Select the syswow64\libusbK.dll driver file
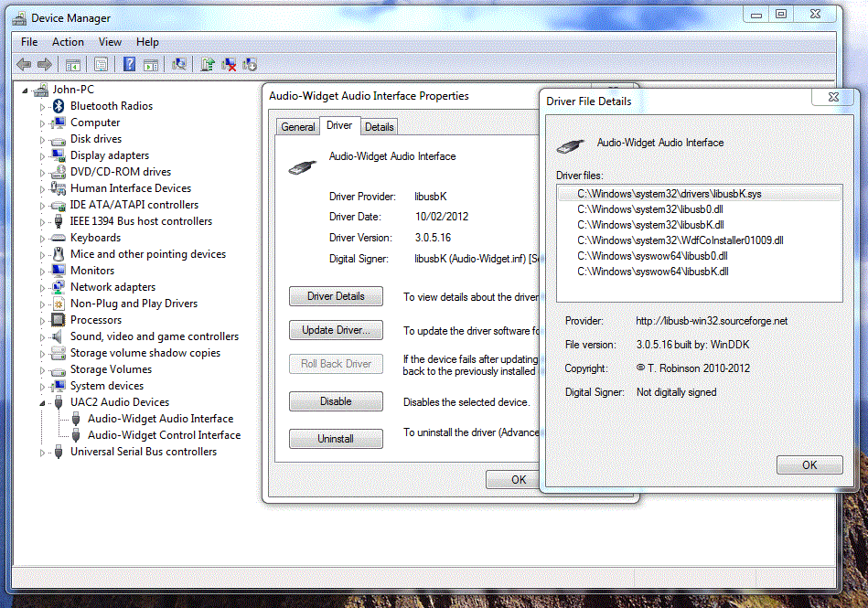 click(653, 272)
